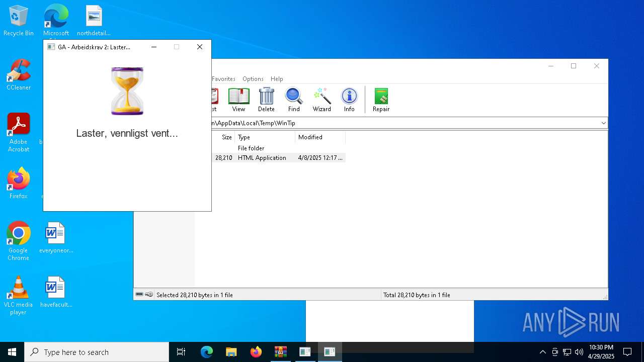
Task: Open Firefox from the taskbar
Action: click(256, 352)
